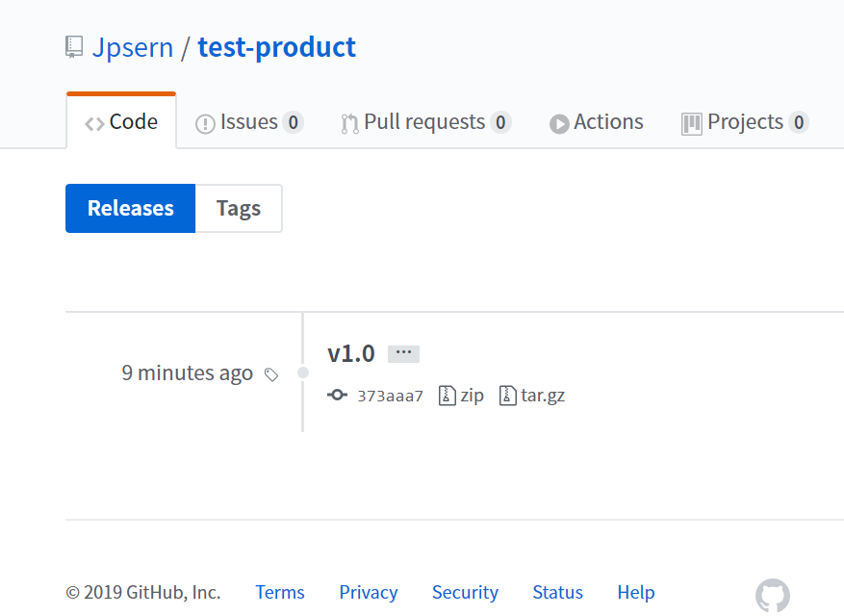The height and width of the screenshot is (616, 844).
Task: Click the commit icon beside 373aaa7
Action: click(337, 395)
